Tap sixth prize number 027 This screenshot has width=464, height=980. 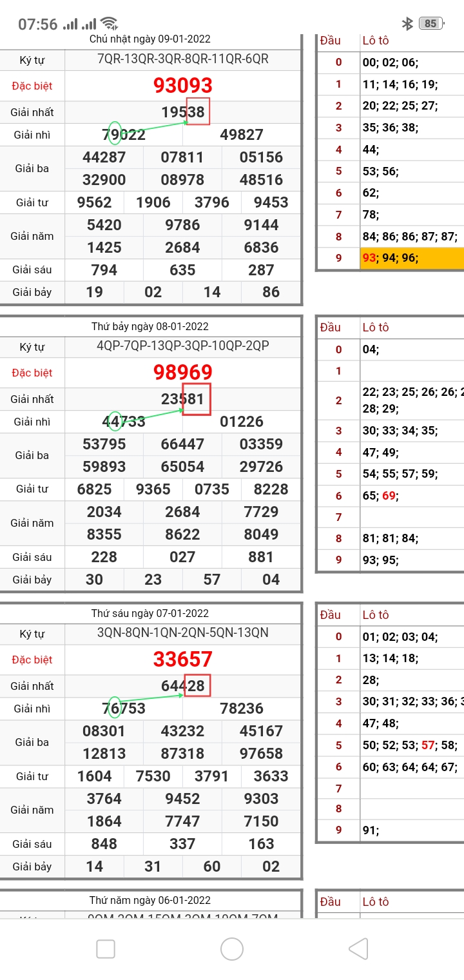182,556
